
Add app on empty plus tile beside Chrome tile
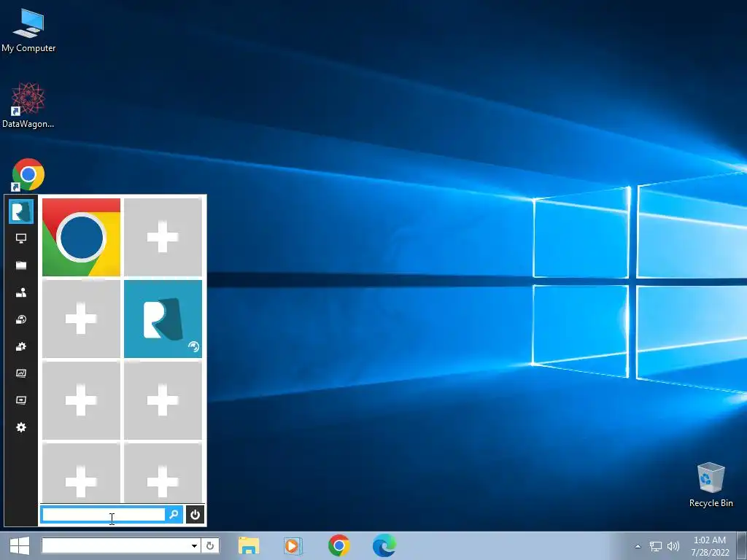(163, 237)
